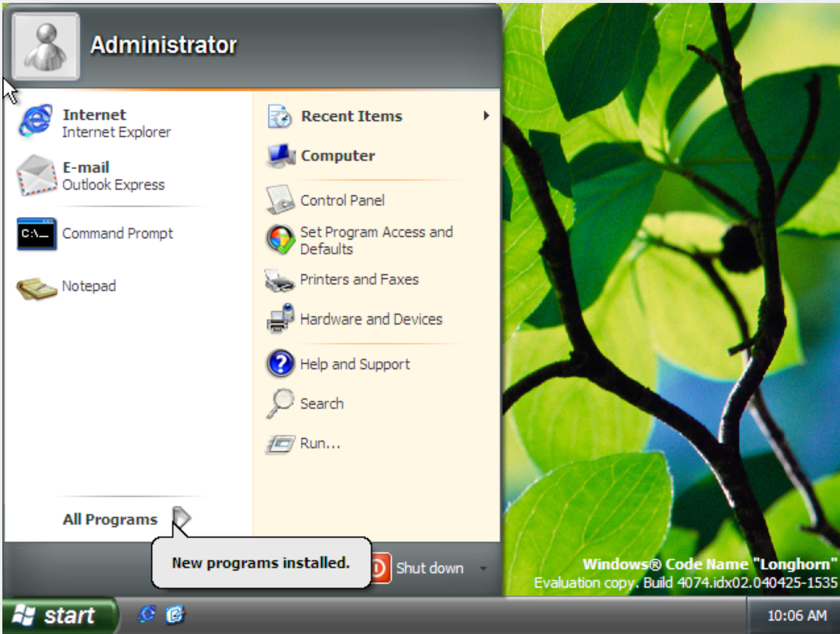Screen dimensions: 840x634
Task: Launch Command Prompt via its icon
Action: [x=36, y=234]
